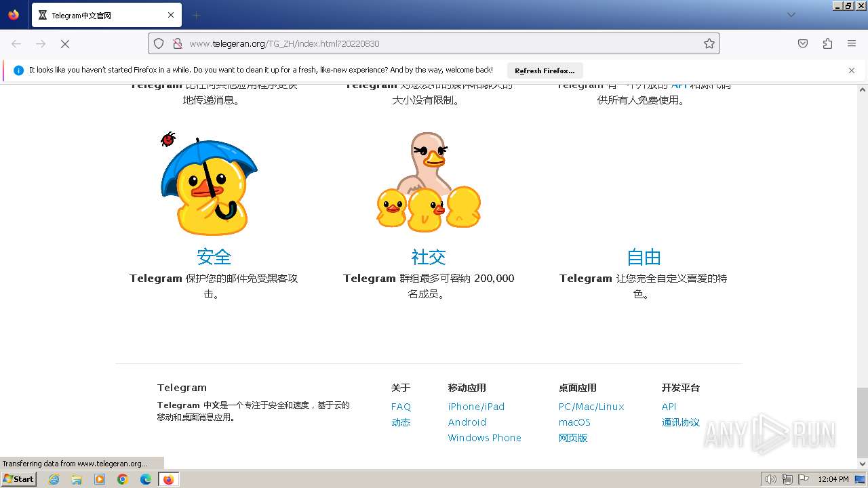Click the umbrella duck sticker image

tap(209, 184)
